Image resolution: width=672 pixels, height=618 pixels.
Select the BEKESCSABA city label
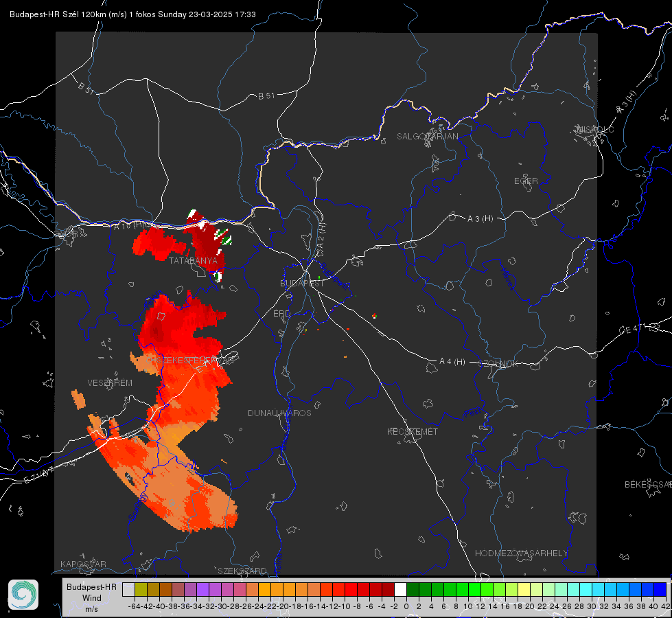coord(648,485)
